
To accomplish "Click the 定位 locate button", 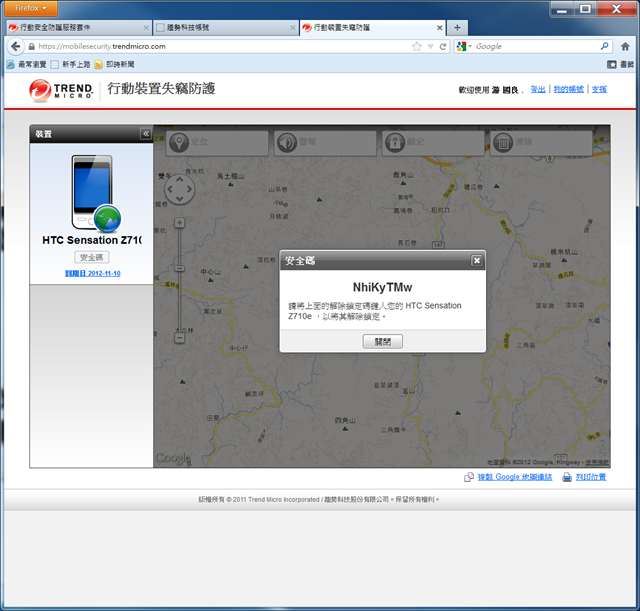I will [217, 143].
